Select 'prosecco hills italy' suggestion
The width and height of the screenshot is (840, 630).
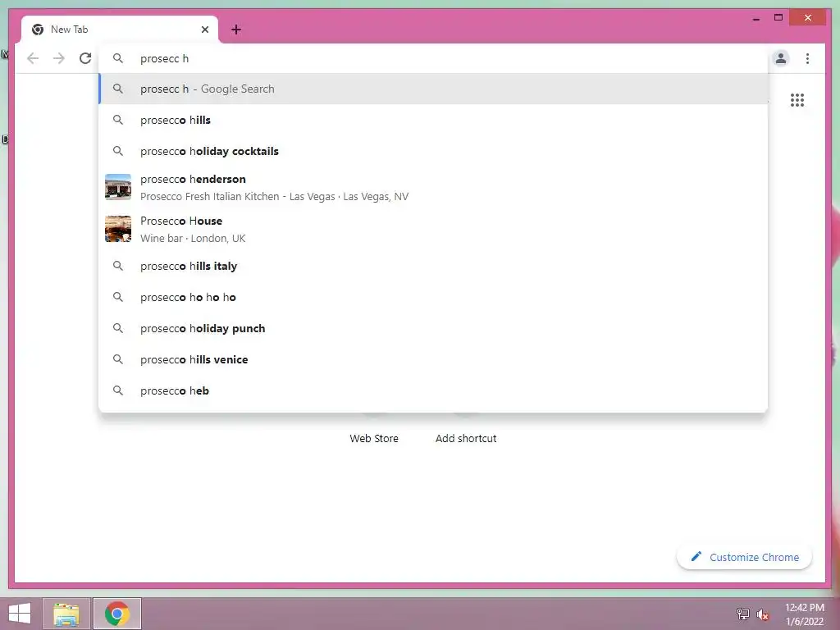433,266
